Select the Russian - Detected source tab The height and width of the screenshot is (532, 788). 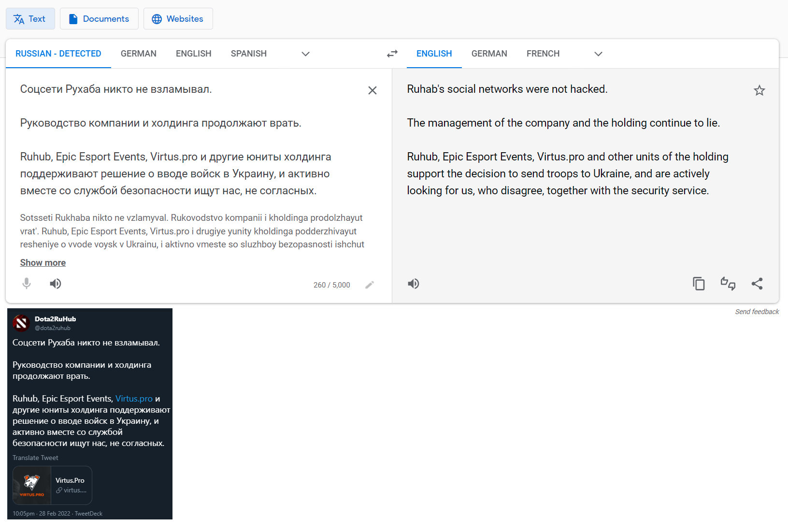coord(58,54)
